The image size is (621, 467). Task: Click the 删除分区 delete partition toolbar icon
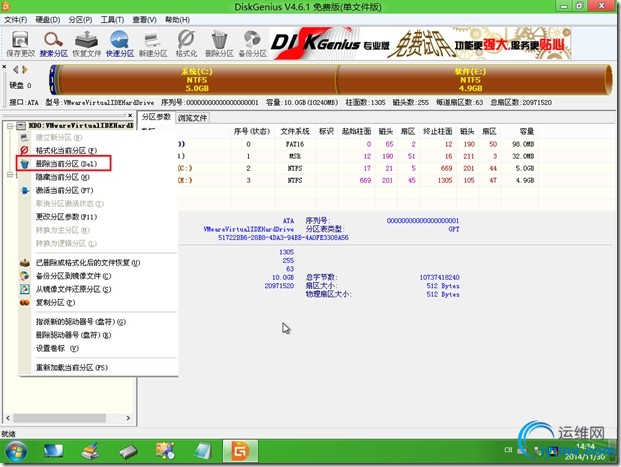tap(219, 44)
